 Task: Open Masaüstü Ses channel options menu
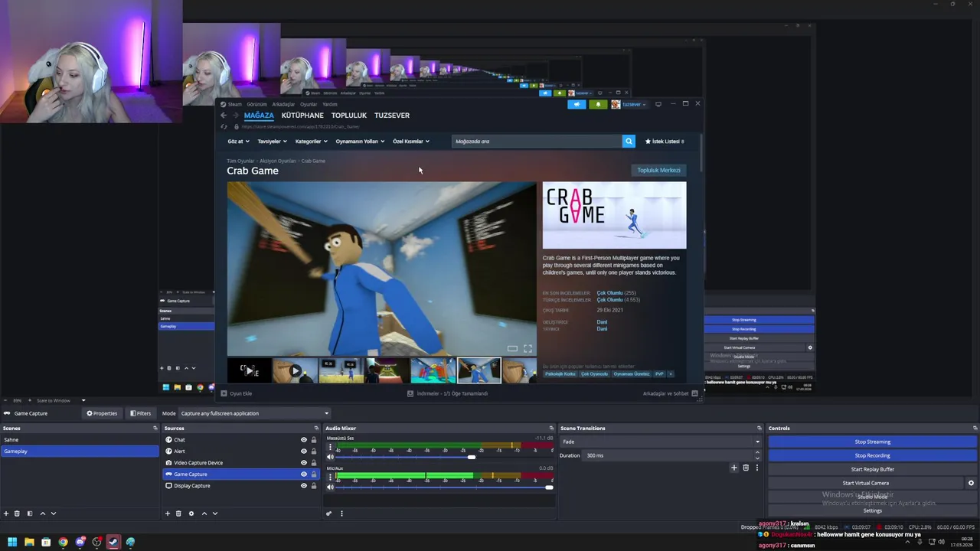tap(331, 448)
